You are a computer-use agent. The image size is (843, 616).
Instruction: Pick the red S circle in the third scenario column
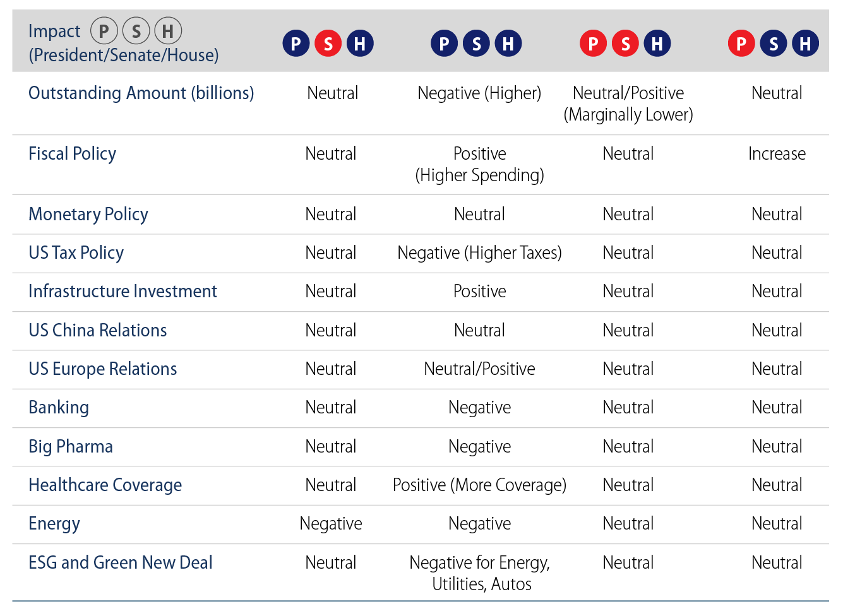(x=626, y=44)
